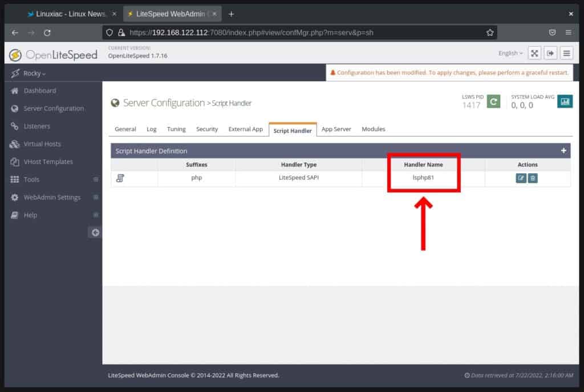Click the OpenLiteSpeed logo
584x392 pixels.
click(x=53, y=55)
